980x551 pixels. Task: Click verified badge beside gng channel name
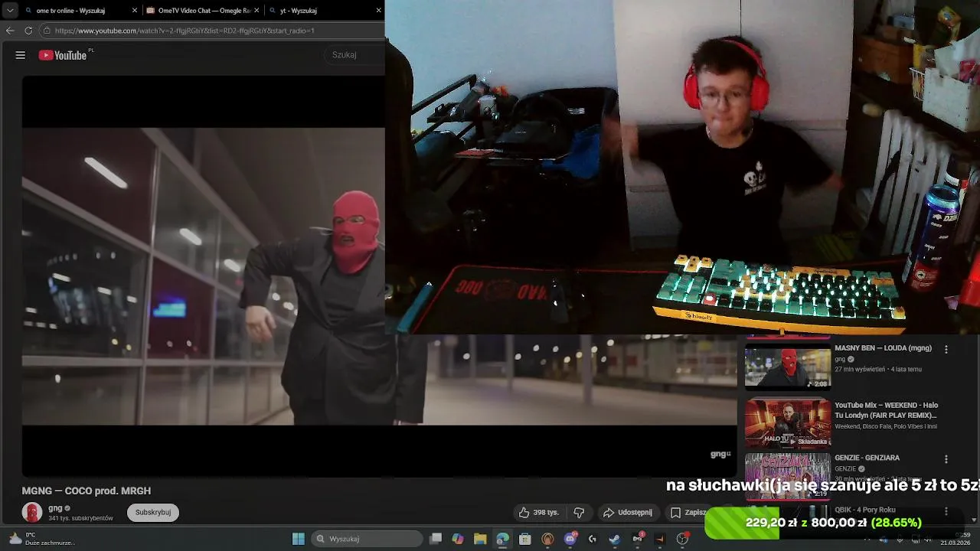point(67,508)
